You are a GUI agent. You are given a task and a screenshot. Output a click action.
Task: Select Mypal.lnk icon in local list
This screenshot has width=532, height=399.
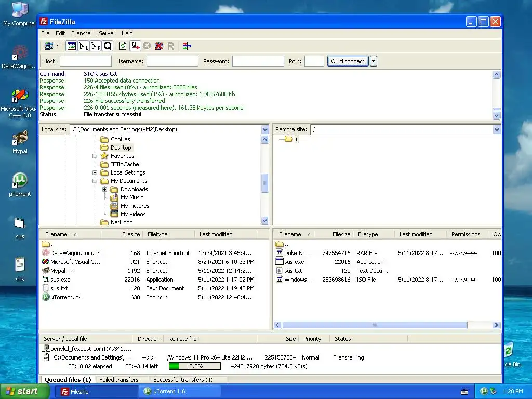click(x=46, y=270)
